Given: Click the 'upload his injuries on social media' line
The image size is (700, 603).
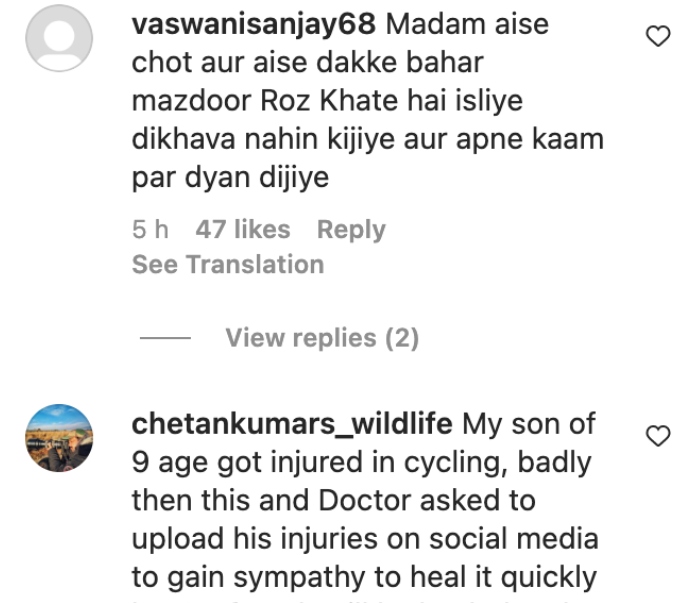Looking at the screenshot, I should (x=365, y=539).
